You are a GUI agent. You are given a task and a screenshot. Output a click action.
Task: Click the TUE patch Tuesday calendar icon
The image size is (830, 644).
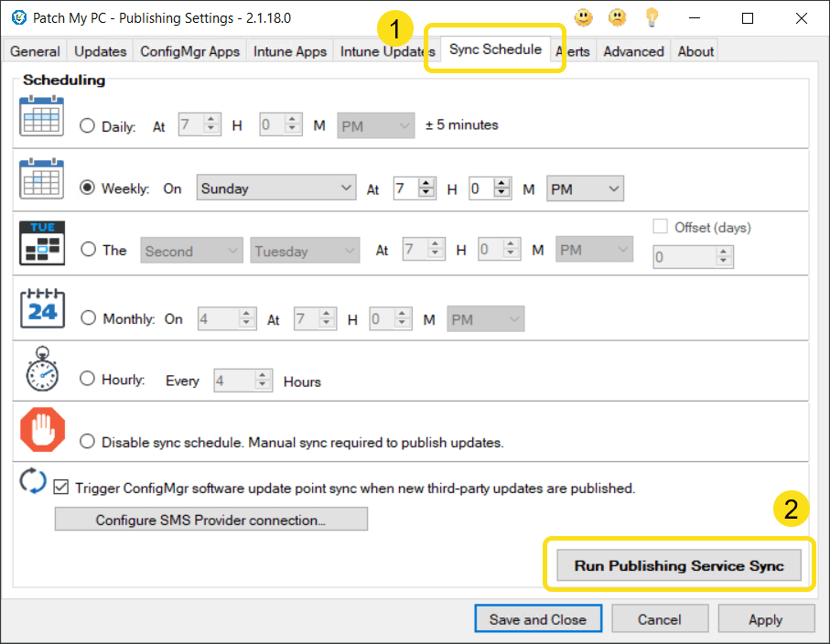coord(42,243)
